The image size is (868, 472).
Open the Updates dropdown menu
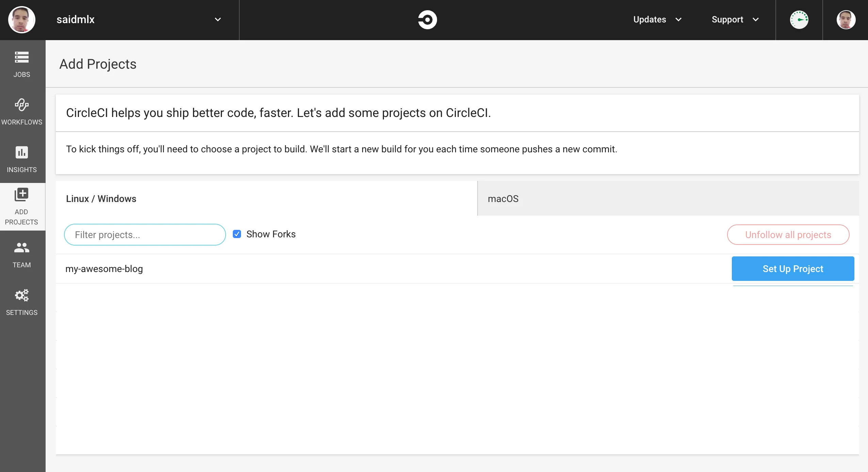[657, 20]
